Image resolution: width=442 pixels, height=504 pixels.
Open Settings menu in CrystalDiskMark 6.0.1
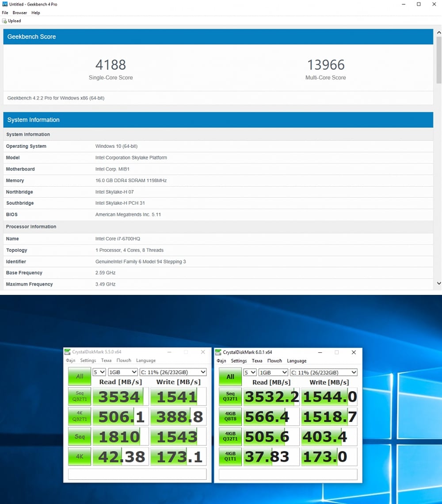tap(239, 361)
